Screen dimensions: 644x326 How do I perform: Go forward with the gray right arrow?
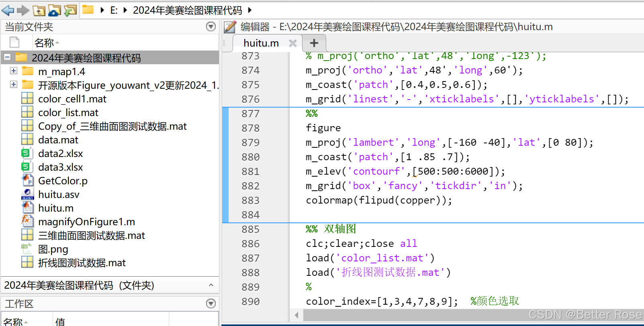pos(23,10)
